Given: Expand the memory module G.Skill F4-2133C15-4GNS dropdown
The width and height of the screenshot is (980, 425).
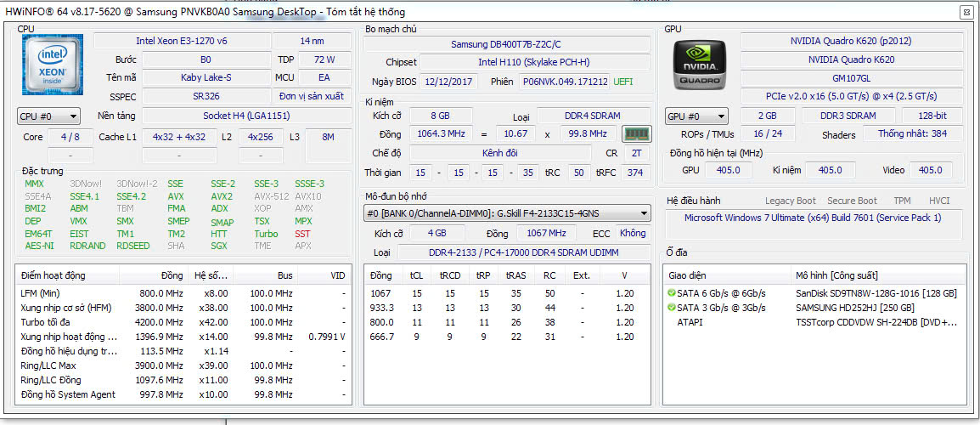Looking at the screenshot, I should 507,213.
